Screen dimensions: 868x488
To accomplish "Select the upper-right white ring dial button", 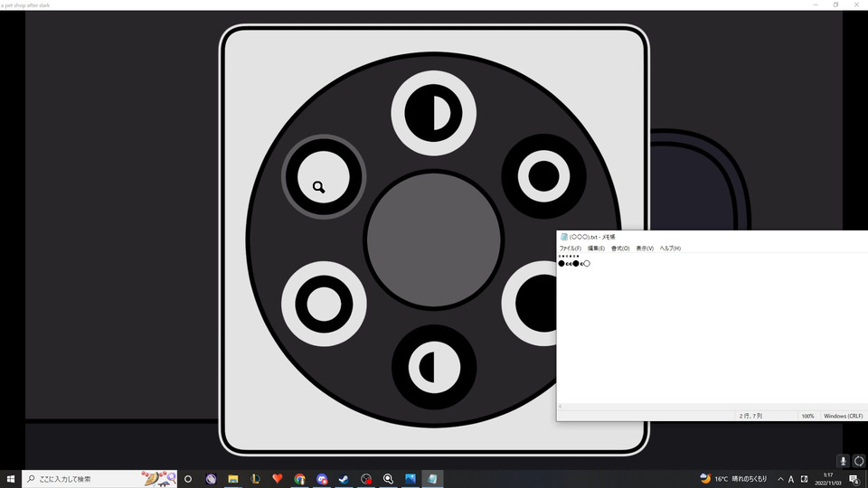I will (543, 176).
